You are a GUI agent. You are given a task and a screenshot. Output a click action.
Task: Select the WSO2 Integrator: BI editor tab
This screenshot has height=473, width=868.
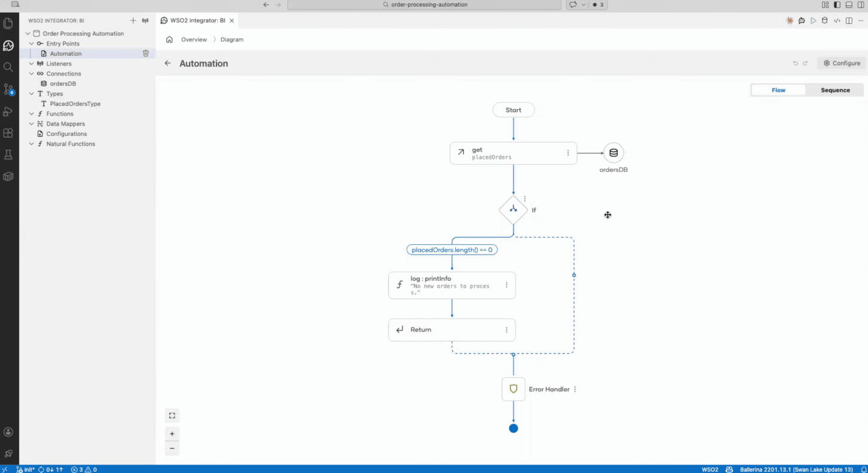coord(197,20)
